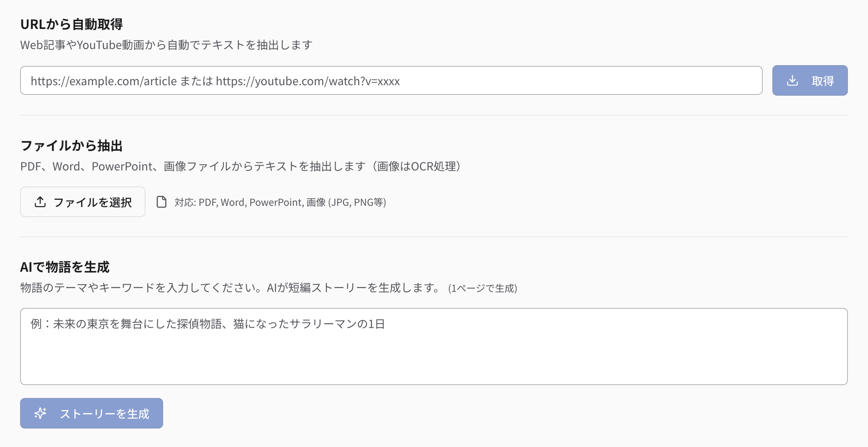
Task: Click the URLから自動取得 heading
Action: [x=72, y=24]
